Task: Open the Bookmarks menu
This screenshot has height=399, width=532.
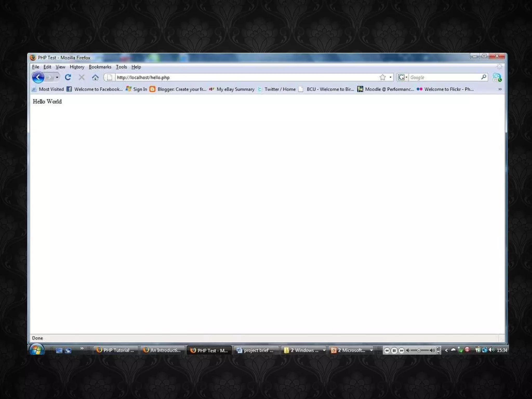Action: pyautogui.click(x=100, y=67)
